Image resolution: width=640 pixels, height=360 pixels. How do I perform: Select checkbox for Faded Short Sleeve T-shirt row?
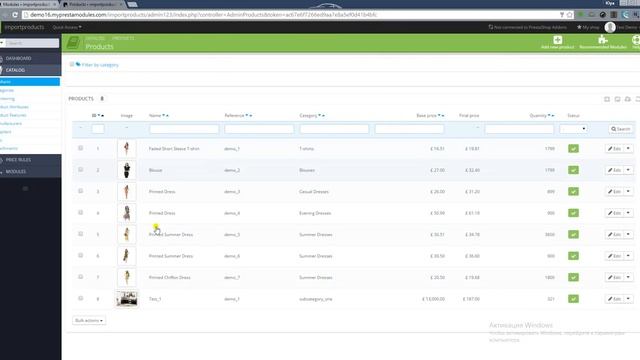pyautogui.click(x=80, y=148)
